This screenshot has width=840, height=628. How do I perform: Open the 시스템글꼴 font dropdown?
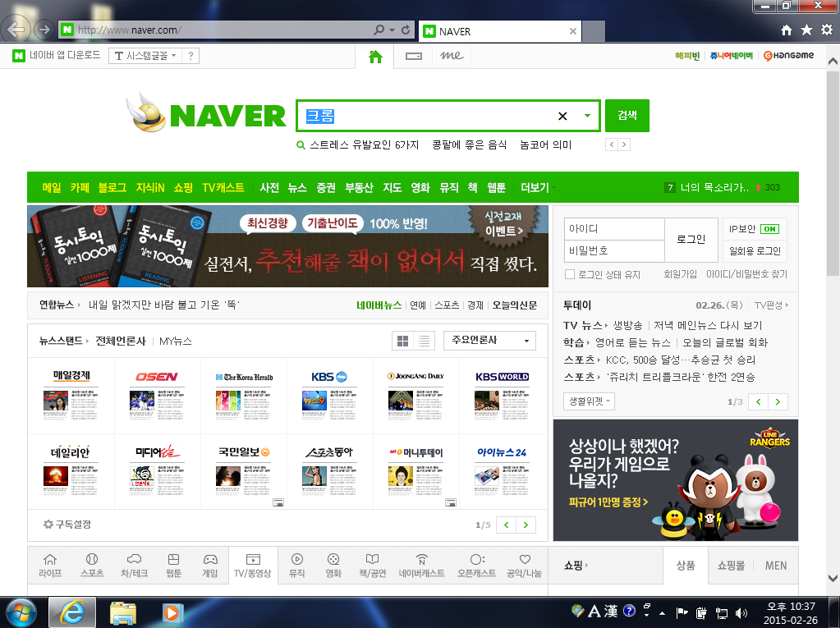[145, 56]
